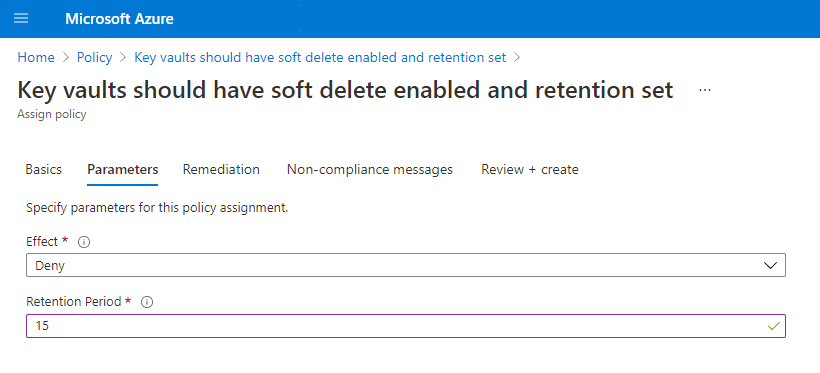Open the Remediation tab

click(x=221, y=169)
